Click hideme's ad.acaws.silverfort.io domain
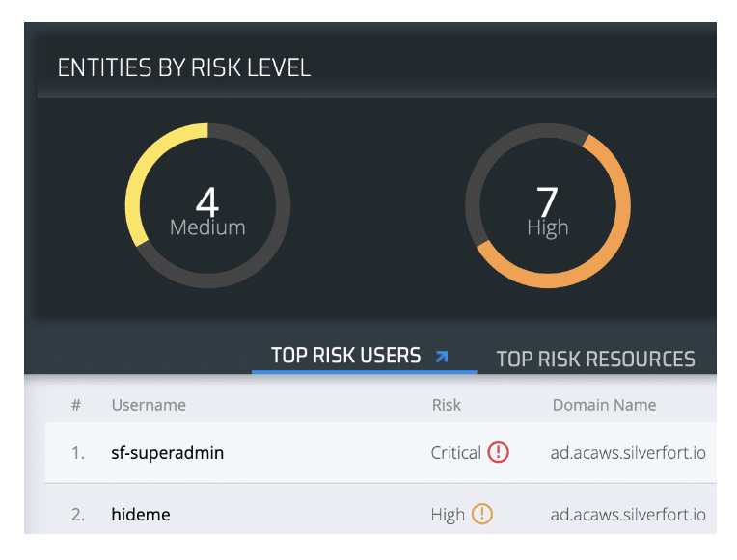The height and width of the screenshot is (560, 737). [x=628, y=515]
